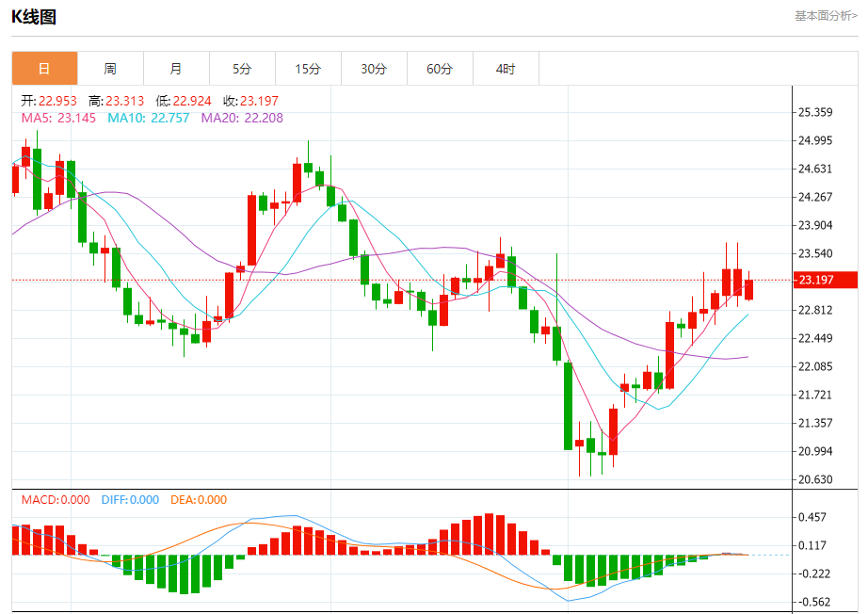
Task: Click the DEA indicator label
Action: (x=199, y=500)
